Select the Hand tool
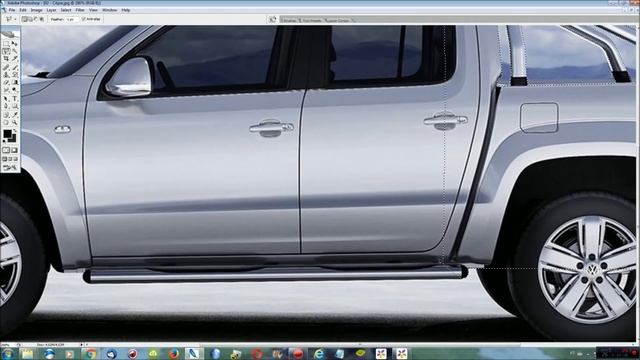Screen dimensions: 640x360 click(x=6, y=122)
